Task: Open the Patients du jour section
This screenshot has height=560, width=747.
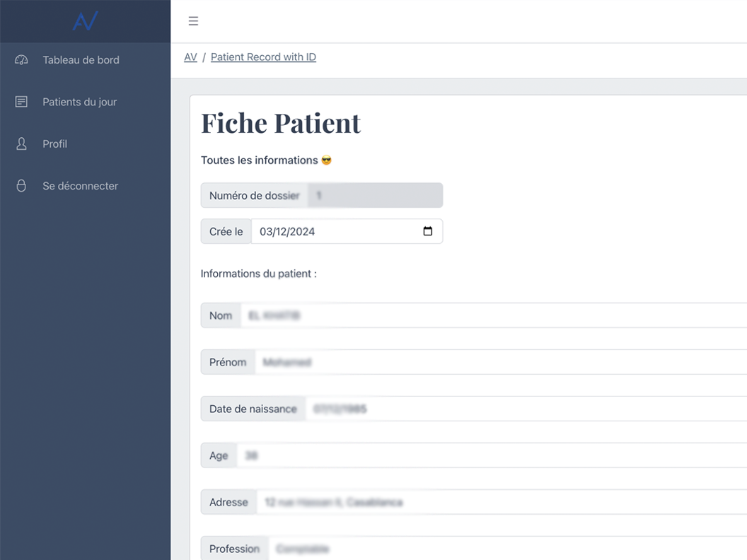Action: point(80,101)
